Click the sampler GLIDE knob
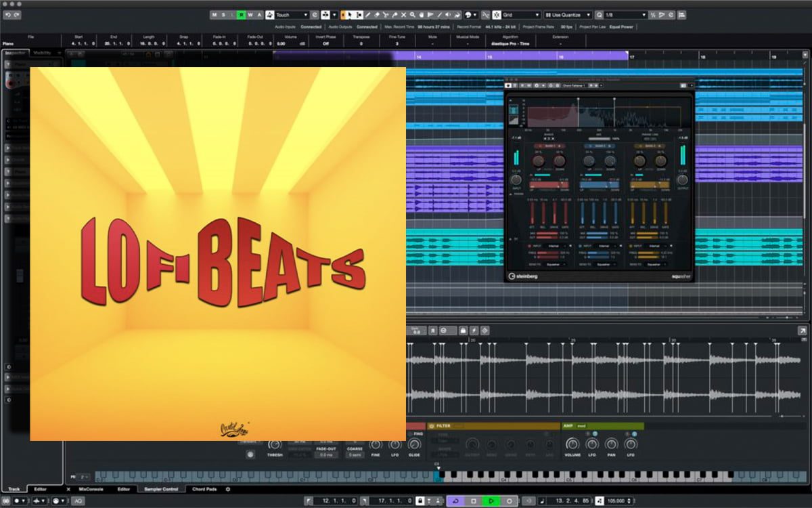 (414, 444)
